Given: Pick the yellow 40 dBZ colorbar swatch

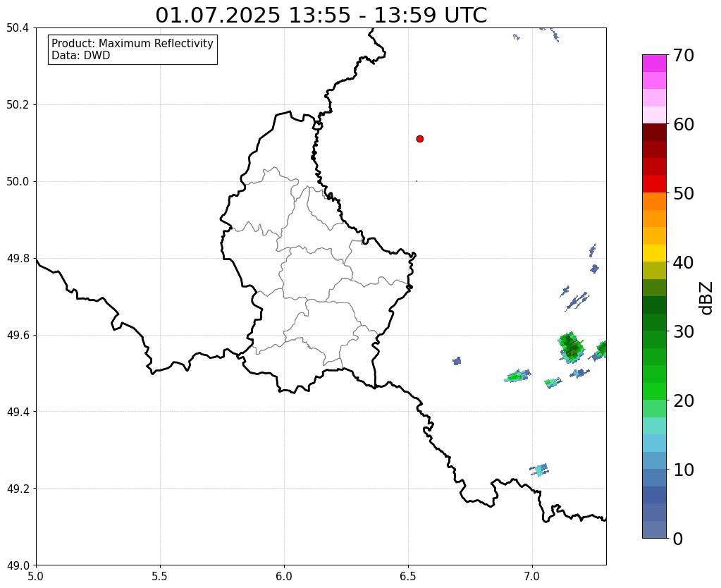Looking at the screenshot, I should [x=654, y=253].
